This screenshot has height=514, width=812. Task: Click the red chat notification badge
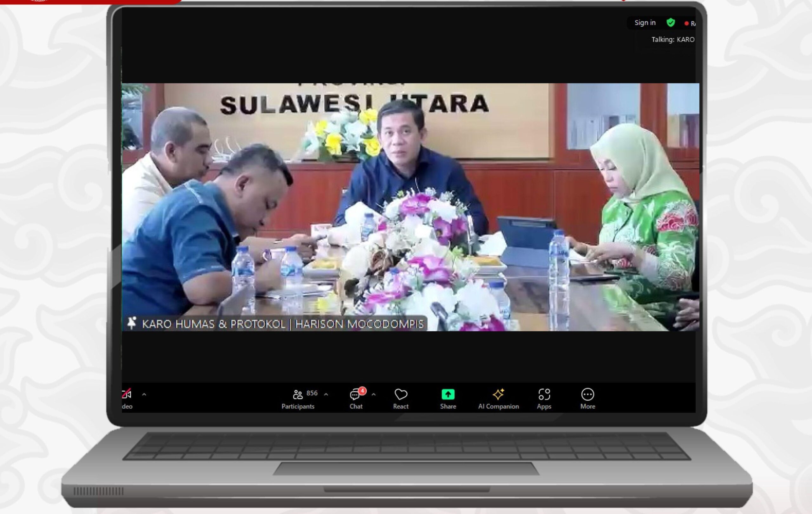[x=362, y=391]
